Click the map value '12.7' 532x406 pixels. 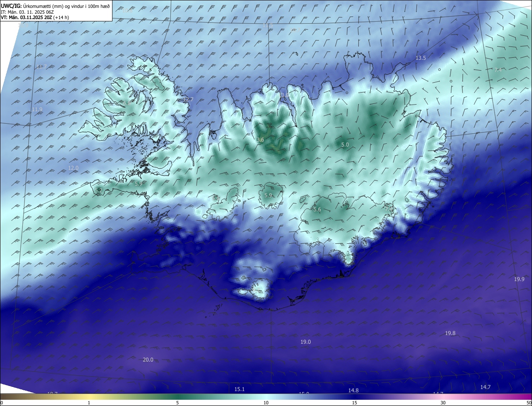coord(188,100)
